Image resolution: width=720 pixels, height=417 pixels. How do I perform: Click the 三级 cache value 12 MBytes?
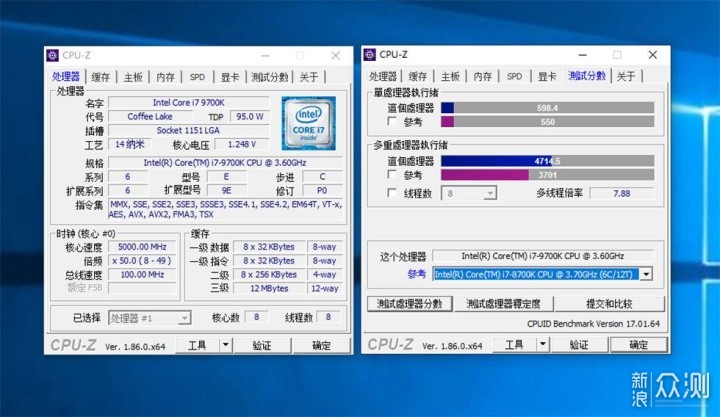(x=269, y=288)
